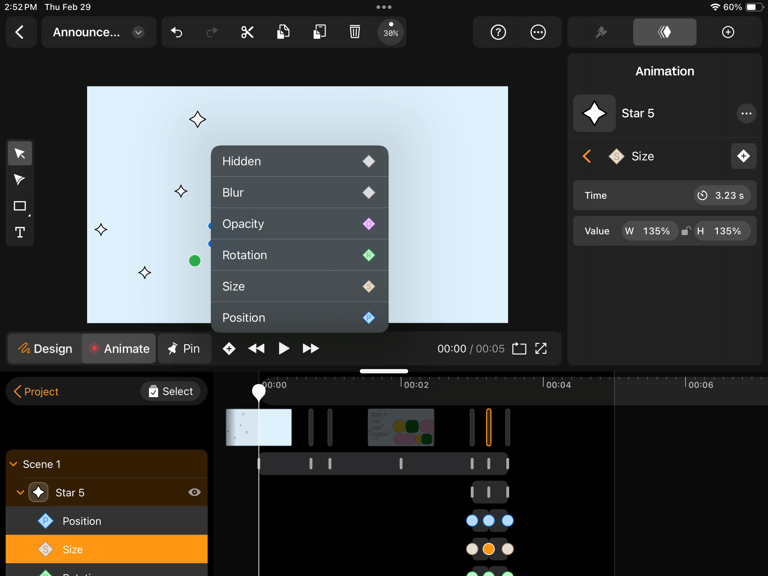
Task: Play the animation
Action: 284,349
